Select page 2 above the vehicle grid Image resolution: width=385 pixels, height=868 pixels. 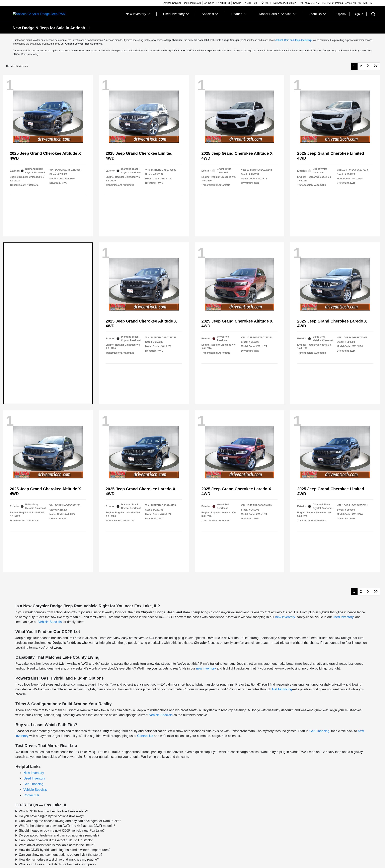(x=361, y=66)
